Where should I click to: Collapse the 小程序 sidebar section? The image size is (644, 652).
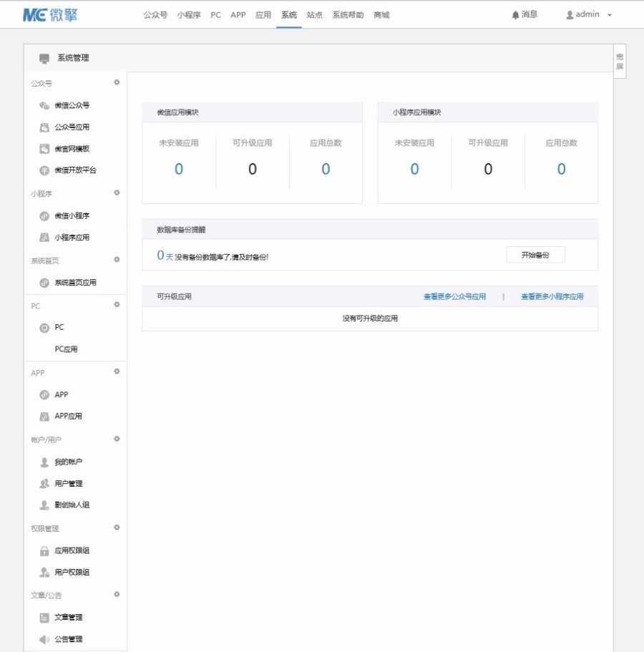click(116, 193)
